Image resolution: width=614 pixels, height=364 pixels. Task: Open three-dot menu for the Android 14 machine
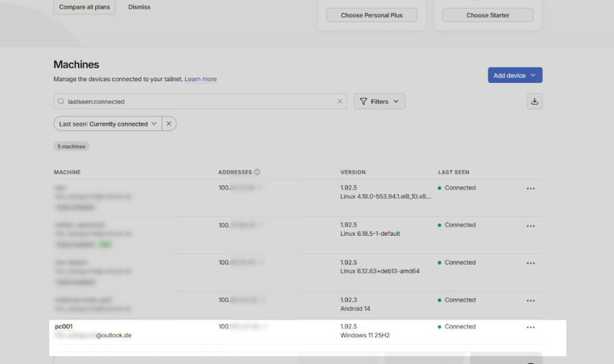pyautogui.click(x=531, y=300)
